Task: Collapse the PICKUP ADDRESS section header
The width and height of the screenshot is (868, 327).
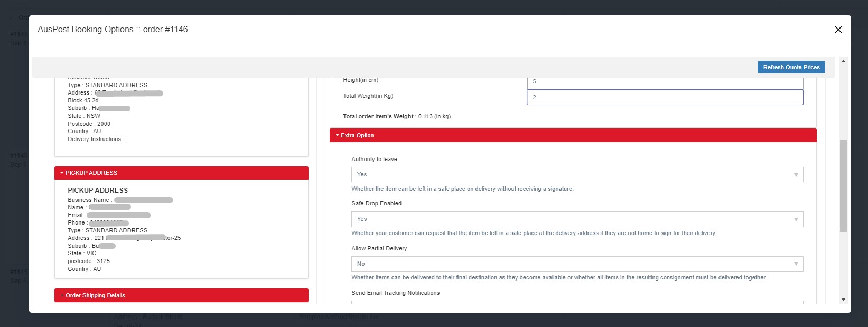Action: click(x=181, y=173)
